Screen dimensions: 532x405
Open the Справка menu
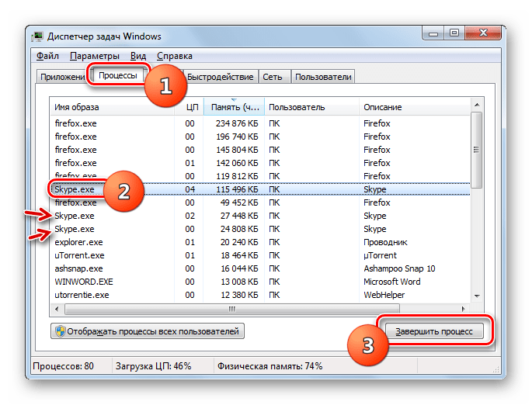point(175,56)
